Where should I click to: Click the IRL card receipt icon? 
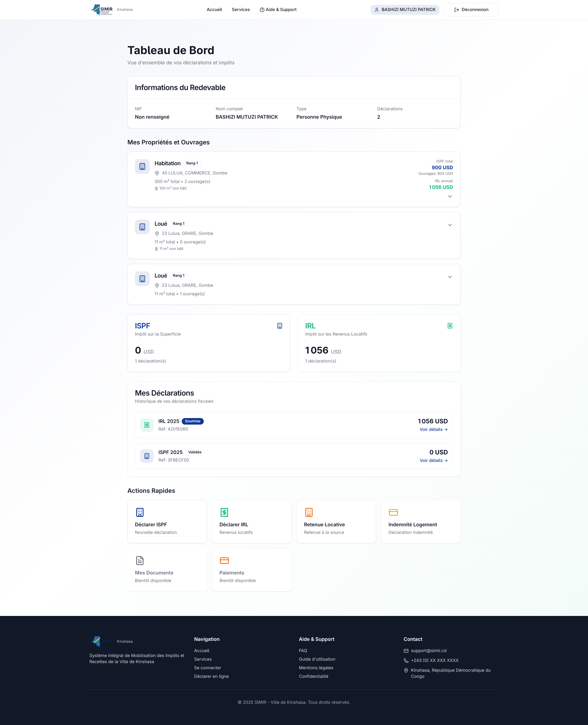tap(450, 326)
